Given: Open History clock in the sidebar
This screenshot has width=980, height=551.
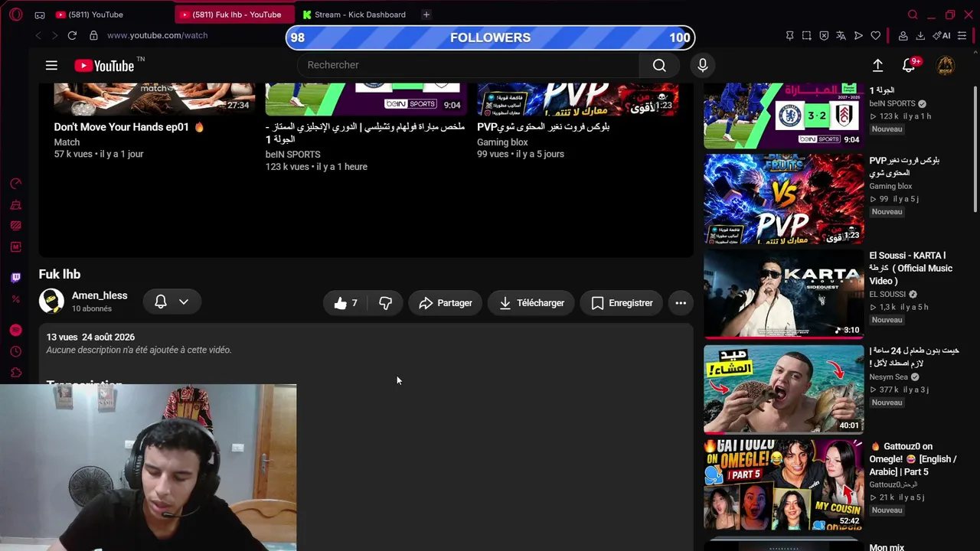Looking at the screenshot, I should pyautogui.click(x=16, y=351).
